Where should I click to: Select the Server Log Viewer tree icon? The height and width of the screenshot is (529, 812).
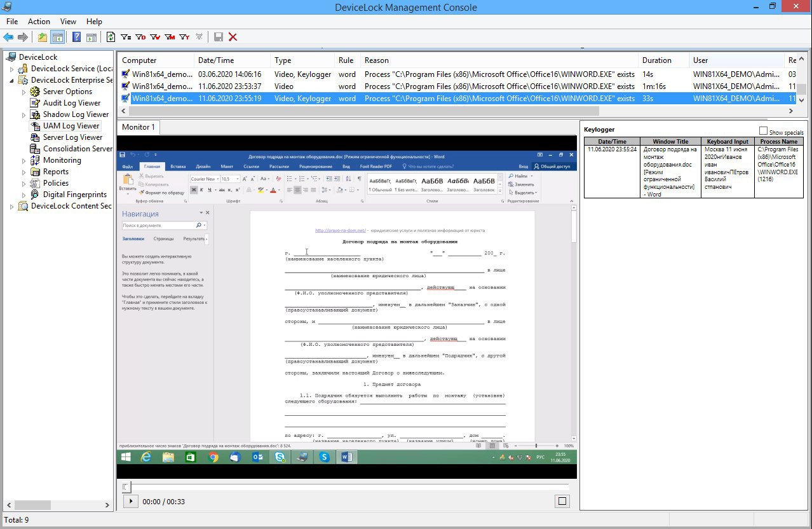(36, 137)
